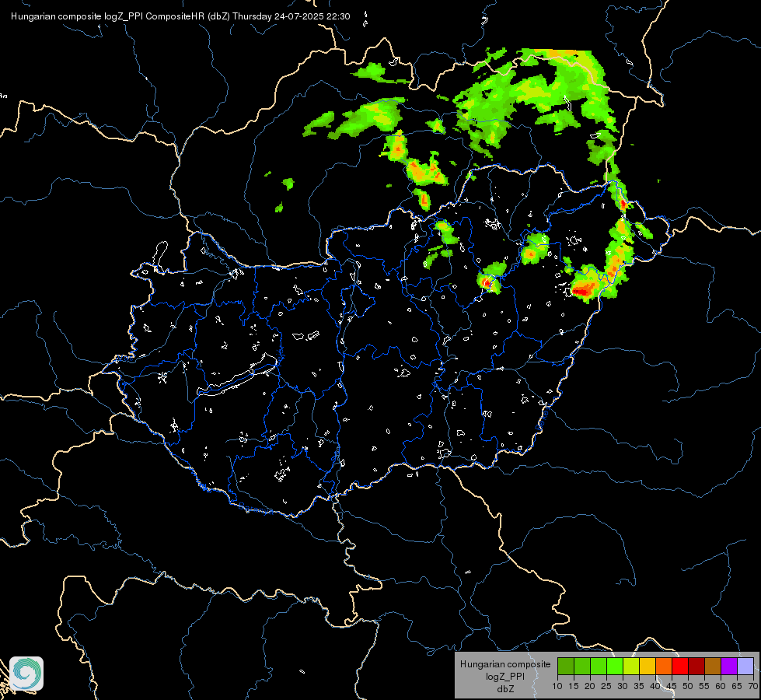Pick the 20–25 dBZ green legend swatch

click(599, 666)
